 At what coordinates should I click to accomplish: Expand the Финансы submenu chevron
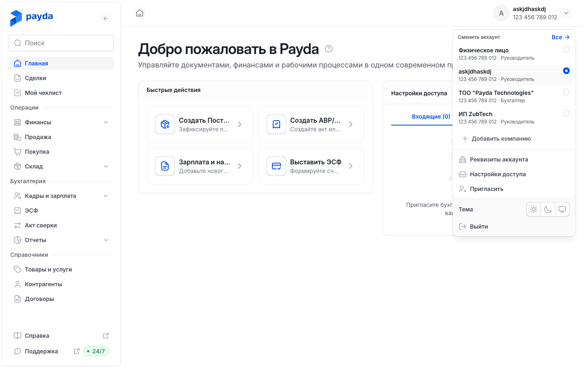tap(106, 122)
